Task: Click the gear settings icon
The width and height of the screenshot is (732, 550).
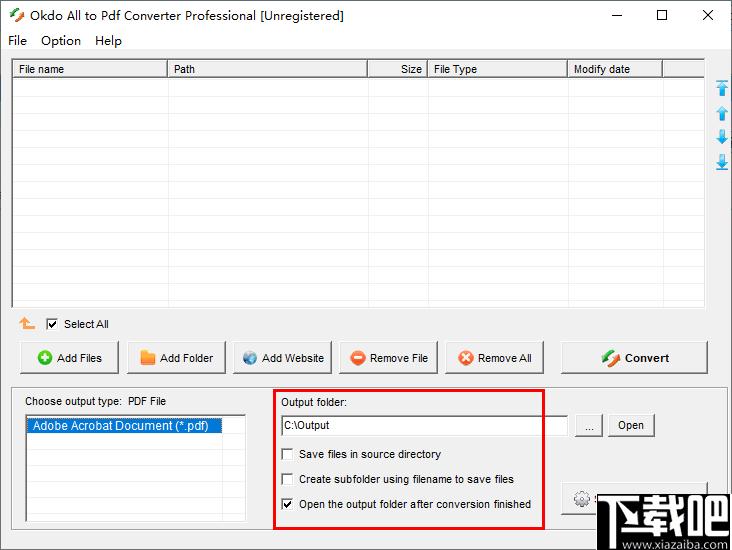Action: 582,499
